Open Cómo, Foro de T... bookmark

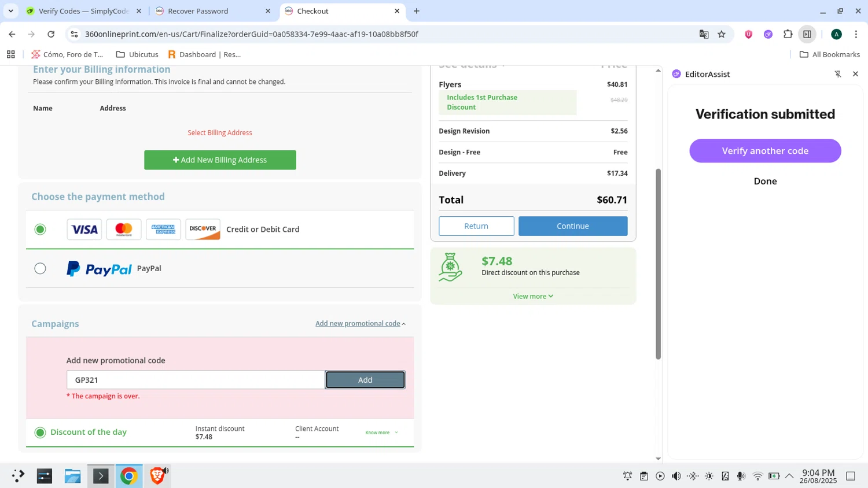tap(67, 54)
